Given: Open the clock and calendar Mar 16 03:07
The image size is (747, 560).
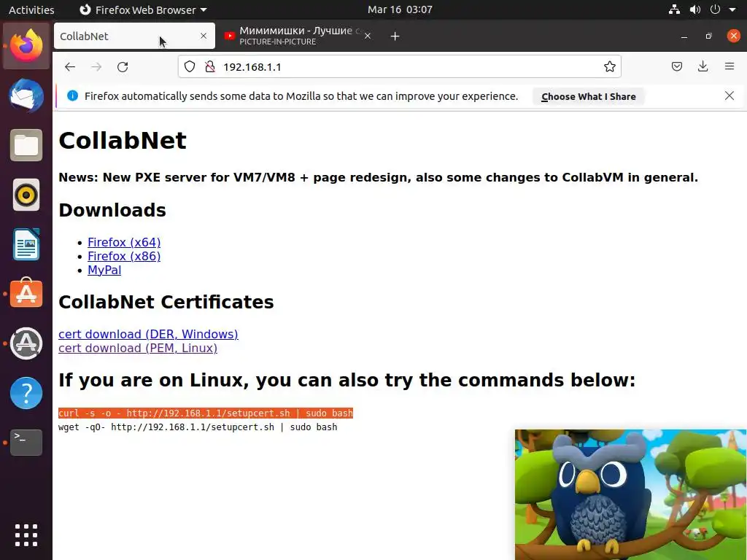Looking at the screenshot, I should point(400,9).
